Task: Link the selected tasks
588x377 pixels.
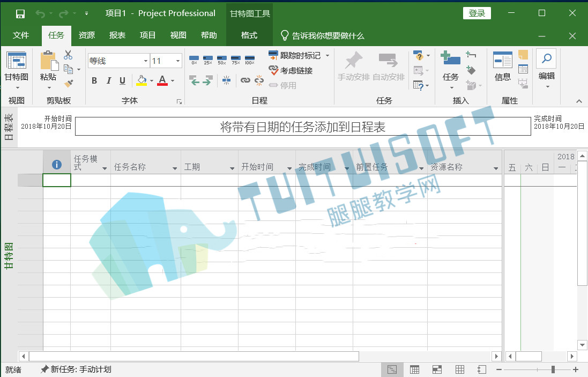Action: [x=245, y=80]
